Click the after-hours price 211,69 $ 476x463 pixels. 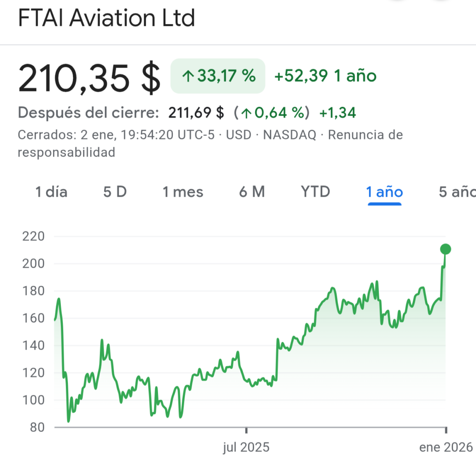pos(196,112)
